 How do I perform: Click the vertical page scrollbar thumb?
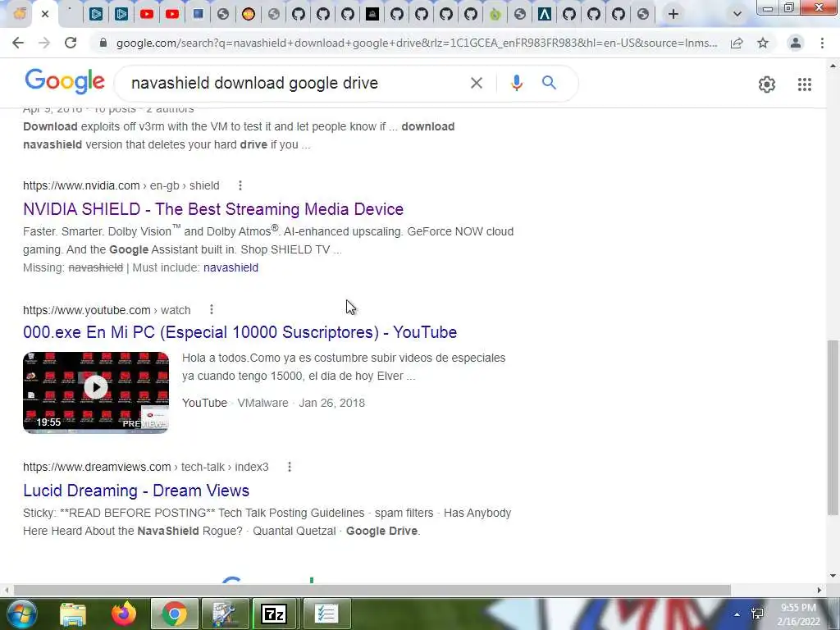click(x=833, y=427)
